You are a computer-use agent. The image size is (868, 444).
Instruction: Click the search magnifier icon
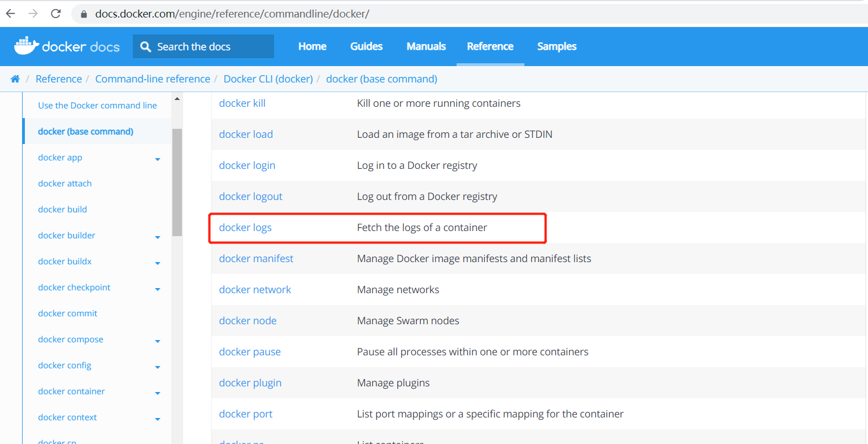click(x=146, y=46)
